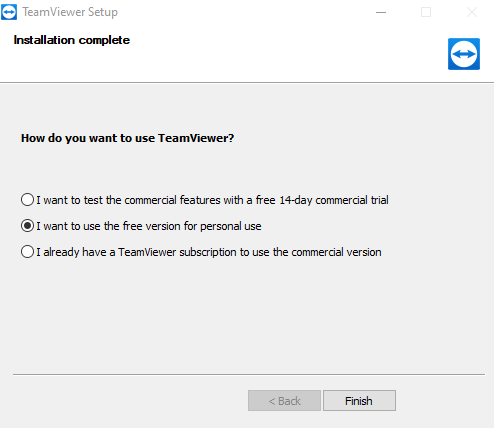Click the TeamViewer icon in title bar

pos(9,12)
